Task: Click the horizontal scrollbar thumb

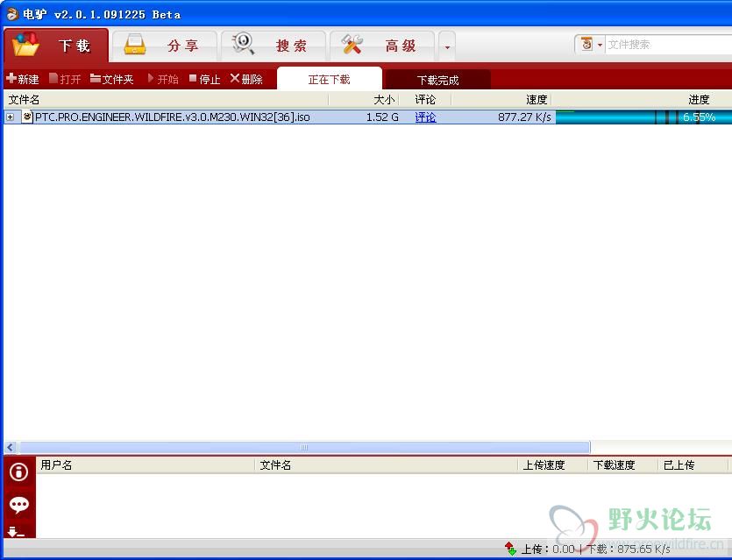Action: (304, 447)
